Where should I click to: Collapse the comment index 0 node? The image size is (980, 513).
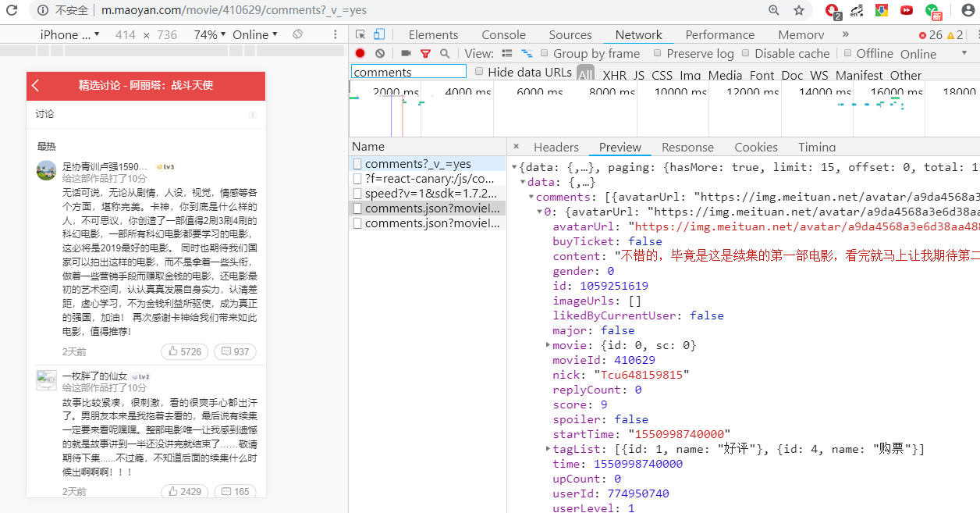[x=539, y=212]
